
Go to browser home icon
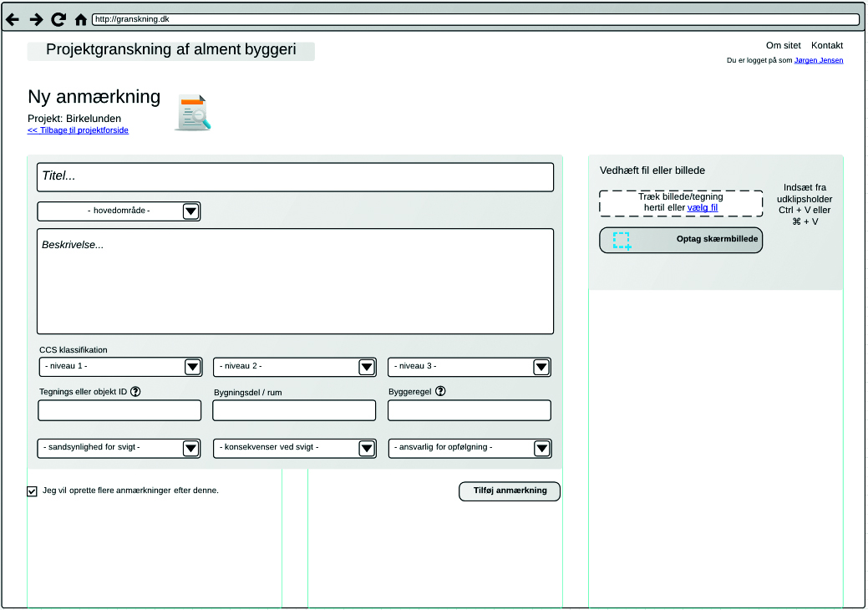tap(81, 19)
